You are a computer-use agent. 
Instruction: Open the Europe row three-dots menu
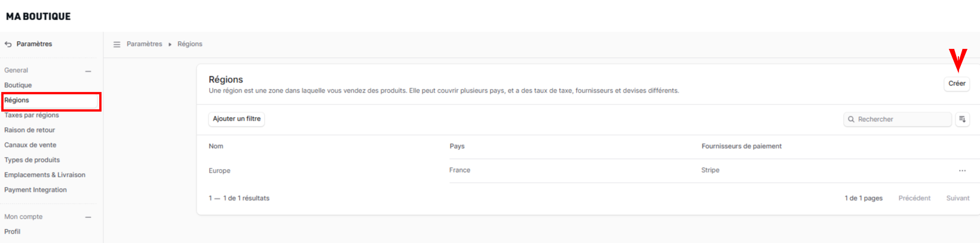tap(962, 171)
